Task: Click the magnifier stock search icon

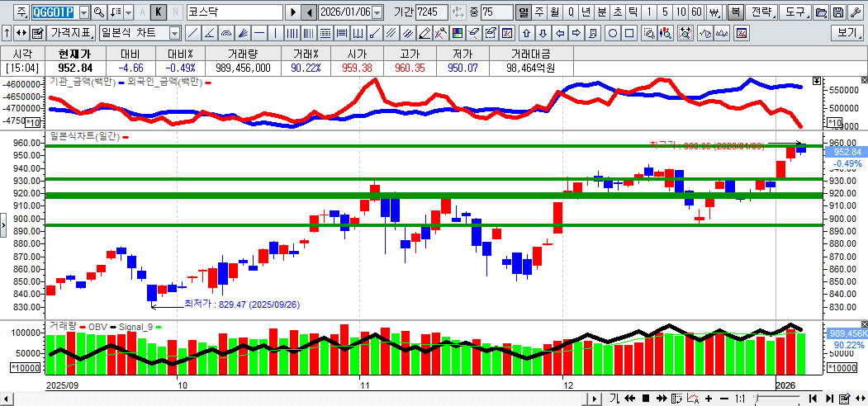Action: (99, 12)
